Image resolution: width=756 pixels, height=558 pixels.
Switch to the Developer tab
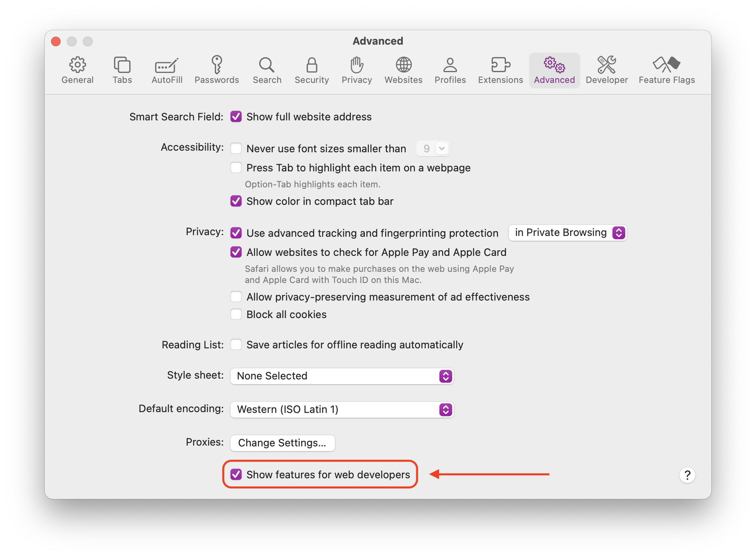[x=606, y=70]
